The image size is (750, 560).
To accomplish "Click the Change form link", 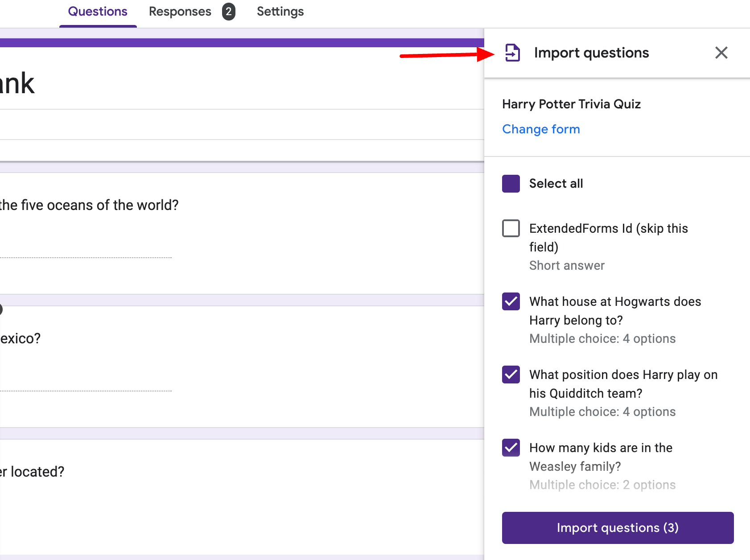I will coord(541,129).
